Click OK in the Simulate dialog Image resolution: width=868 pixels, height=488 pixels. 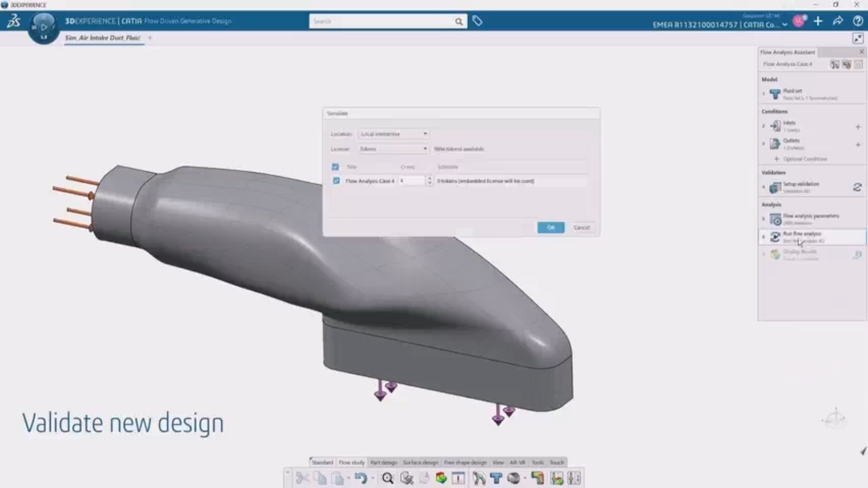[551, 227]
